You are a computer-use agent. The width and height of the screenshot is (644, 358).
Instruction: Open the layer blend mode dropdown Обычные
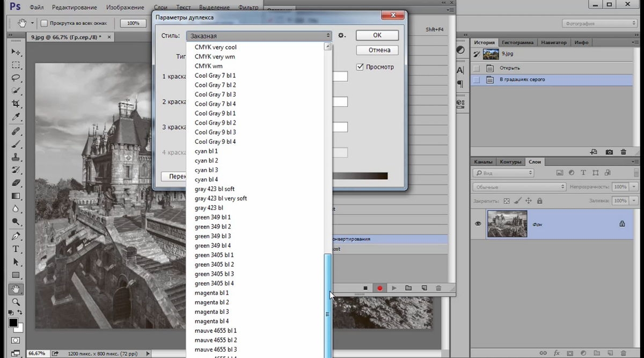coord(520,187)
